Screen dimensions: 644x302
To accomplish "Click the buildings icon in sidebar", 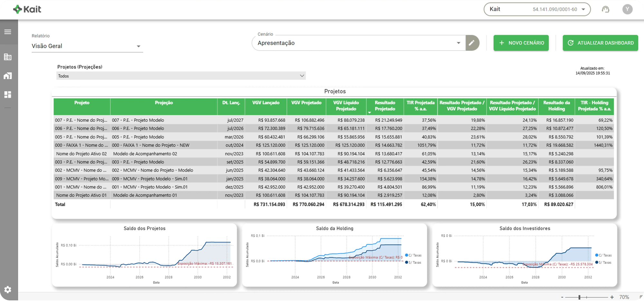I will 8,57.
